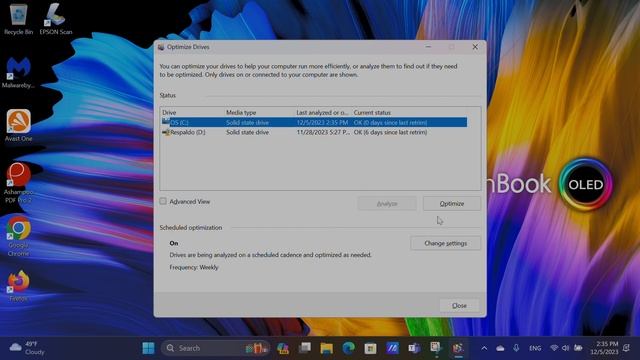Image resolution: width=640 pixels, height=360 pixels.
Task: Click the weather widget showing Cloudy
Action: 27,348
